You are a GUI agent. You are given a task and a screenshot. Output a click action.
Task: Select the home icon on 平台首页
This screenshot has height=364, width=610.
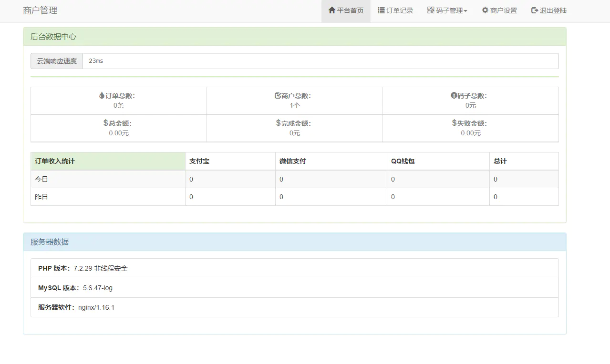click(332, 10)
